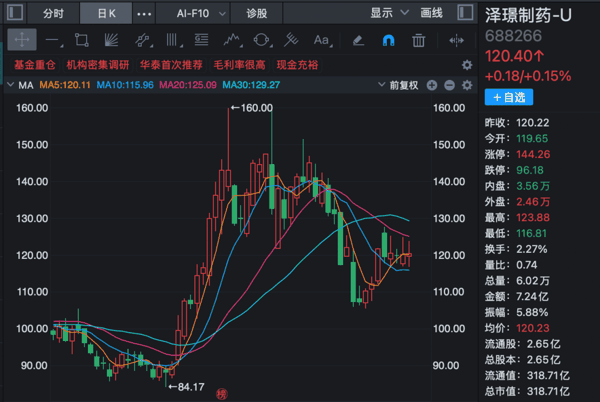Screen dimensions: 600x402
Task: Select the Aa text annotation tool
Action: point(321,40)
